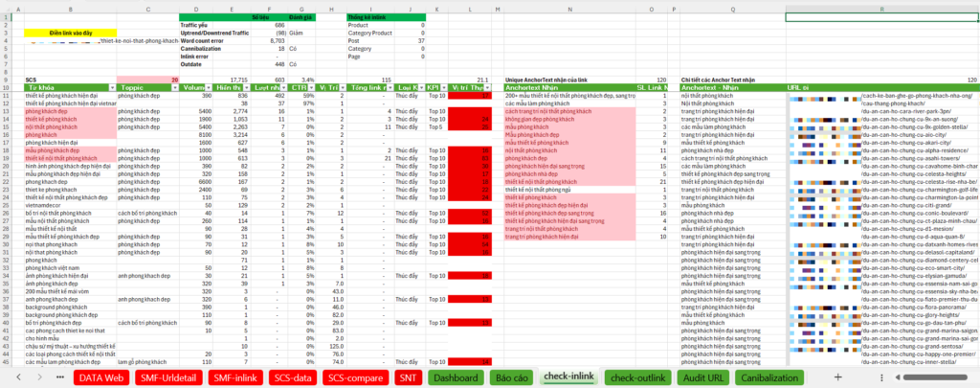Select all cells via corner triangle
980x388 pixels.
(x=6, y=9)
